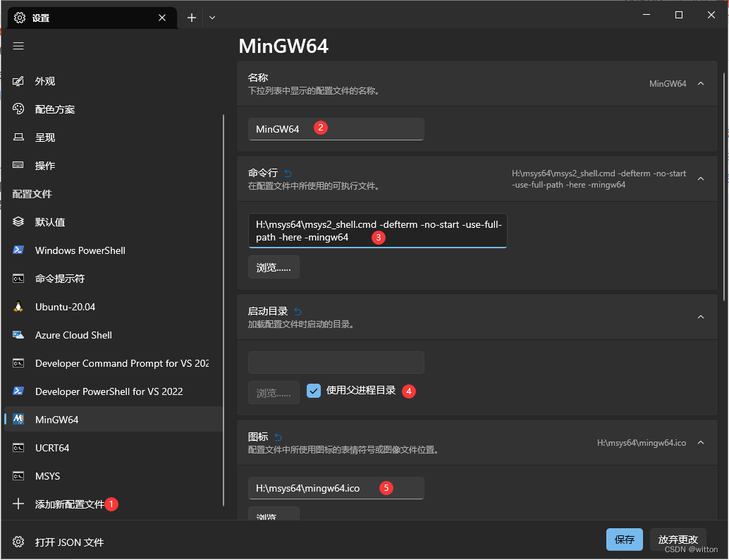Image resolution: width=729 pixels, height=560 pixels.
Task: Open the new tab dropdown arrow
Action: click(x=212, y=18)
